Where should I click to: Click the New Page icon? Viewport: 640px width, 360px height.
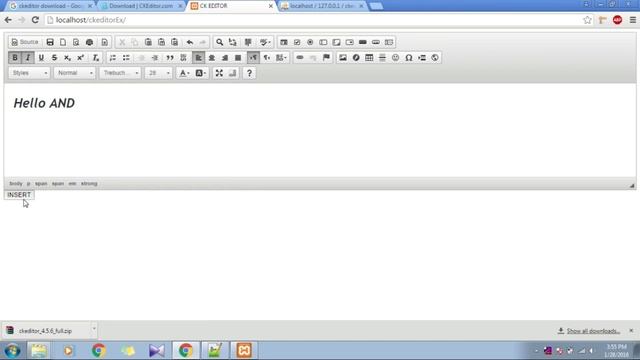click(63, 42)
